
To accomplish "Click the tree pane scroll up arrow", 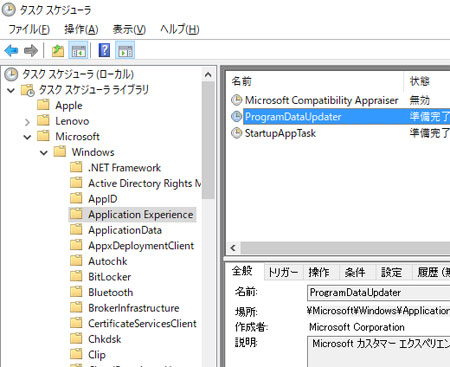I will [x=208, y=75].
